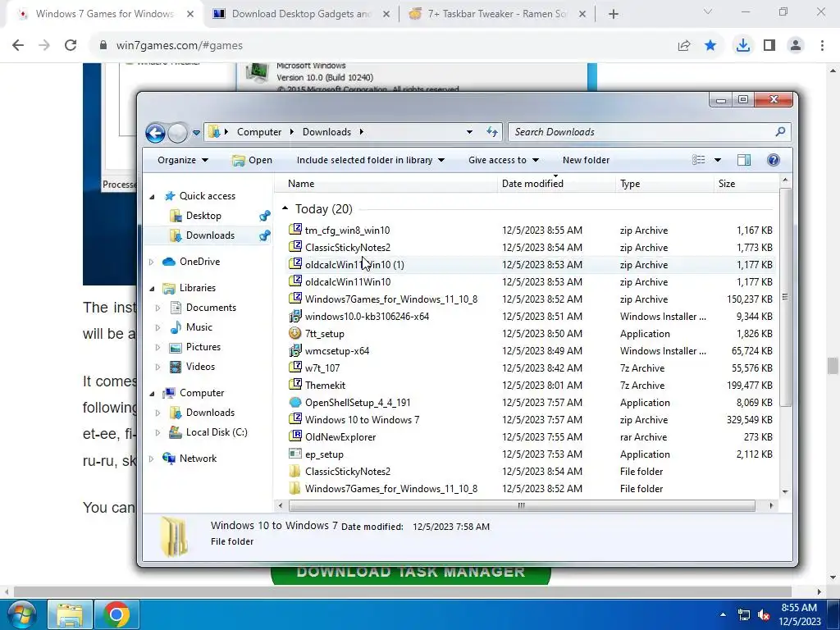840x630 pixels.
Task: Select oldcalcWin11Win10 (1) file
Action: click(x=354, y=265)
